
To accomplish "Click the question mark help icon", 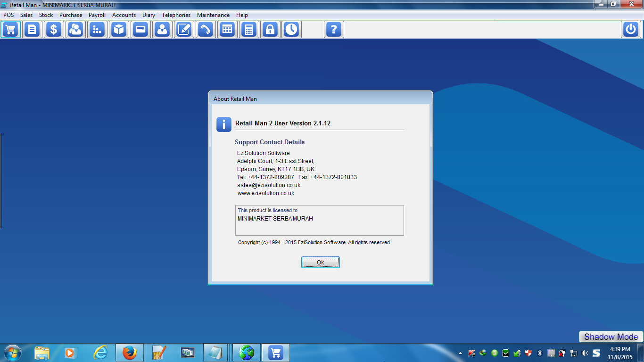I will coord(334,29).
